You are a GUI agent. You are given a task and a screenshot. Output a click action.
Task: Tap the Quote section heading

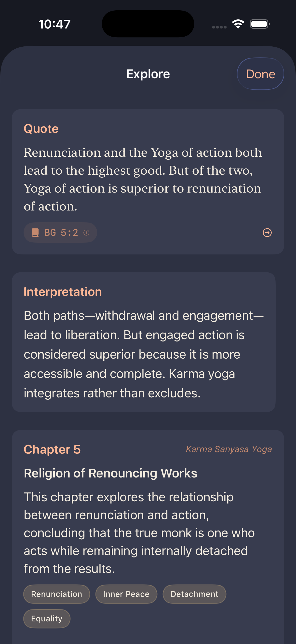41,129
